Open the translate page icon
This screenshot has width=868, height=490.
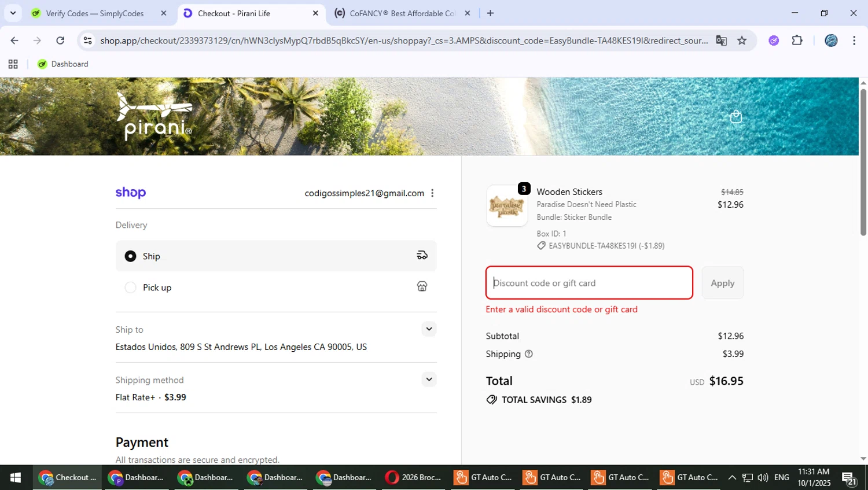721,40
